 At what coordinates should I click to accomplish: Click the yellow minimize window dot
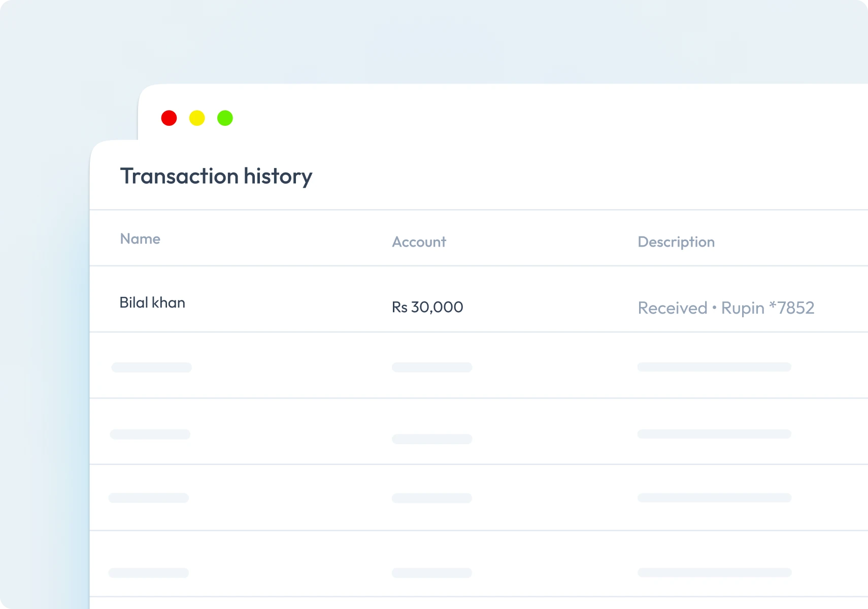click(197, 118)
